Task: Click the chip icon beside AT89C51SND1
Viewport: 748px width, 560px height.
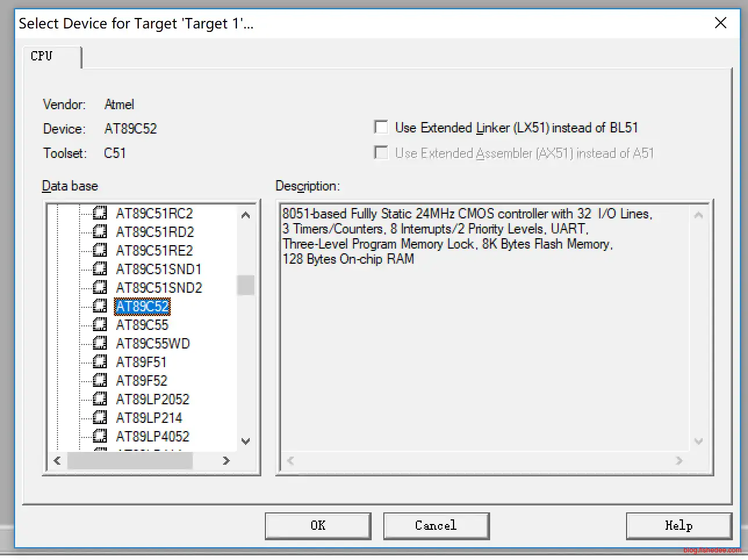Action: click(x=100, y=269)
